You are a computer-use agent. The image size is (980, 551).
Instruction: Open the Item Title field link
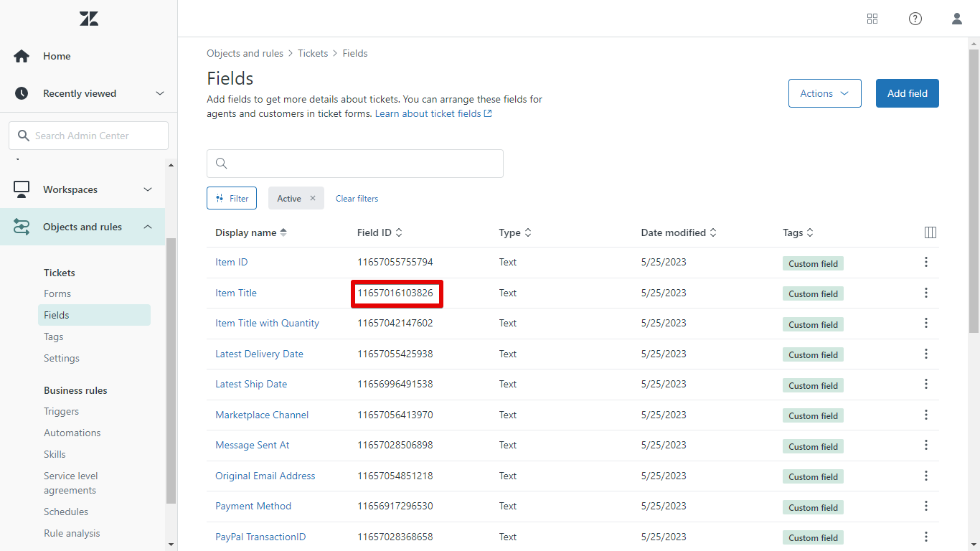point(236,293)
